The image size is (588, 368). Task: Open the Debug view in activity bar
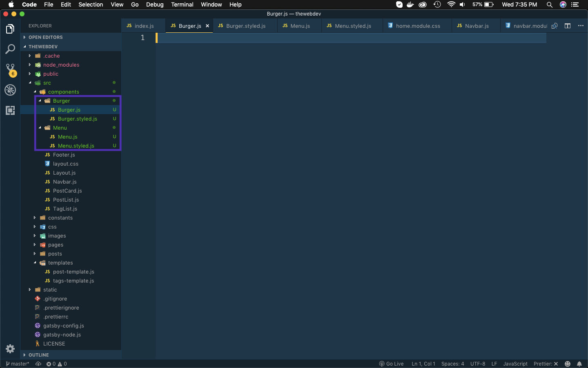pos(10,90)
